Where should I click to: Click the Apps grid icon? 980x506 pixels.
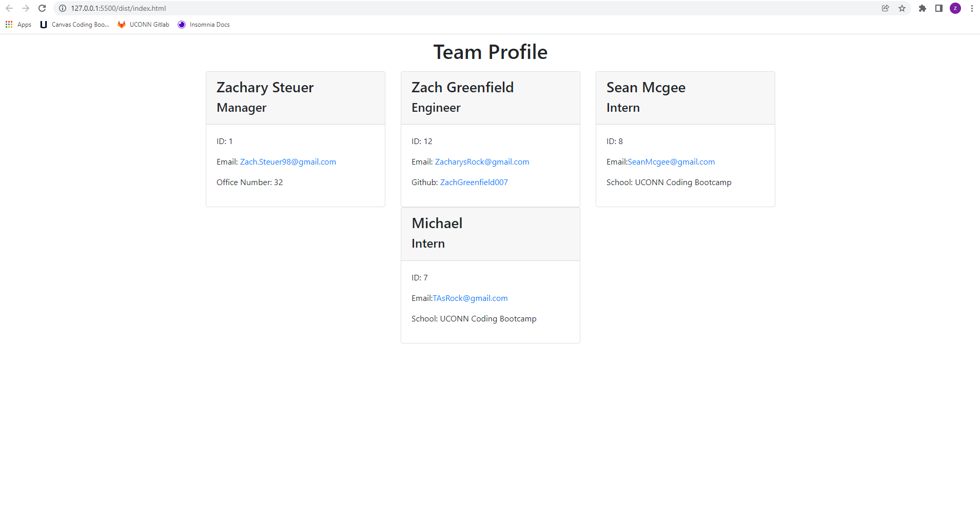coord(8,24)
